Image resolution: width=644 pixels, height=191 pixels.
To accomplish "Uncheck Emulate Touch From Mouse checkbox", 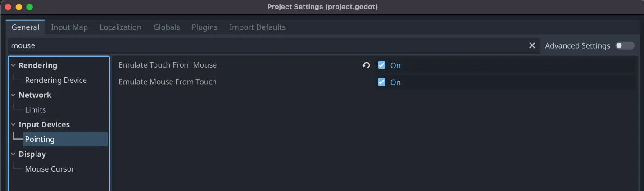I will click(381, 65).
